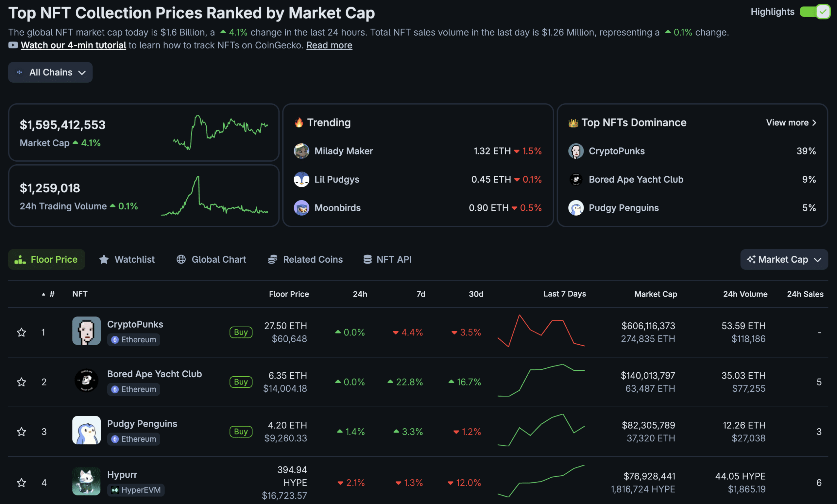Click the Read more link
Image resolution: width=837 pixels, height=504 pixels.
tap(329, 45)
